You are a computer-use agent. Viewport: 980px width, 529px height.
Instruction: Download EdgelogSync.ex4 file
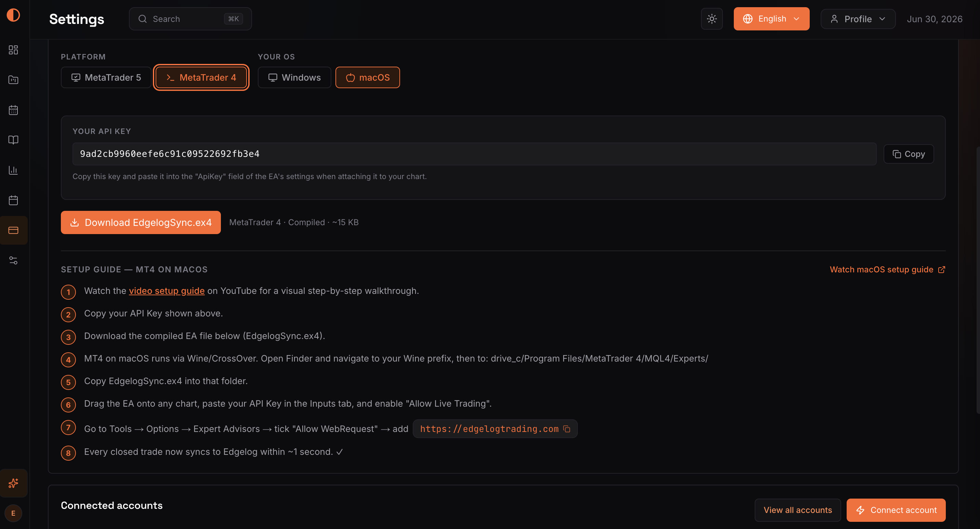[141, 222]
